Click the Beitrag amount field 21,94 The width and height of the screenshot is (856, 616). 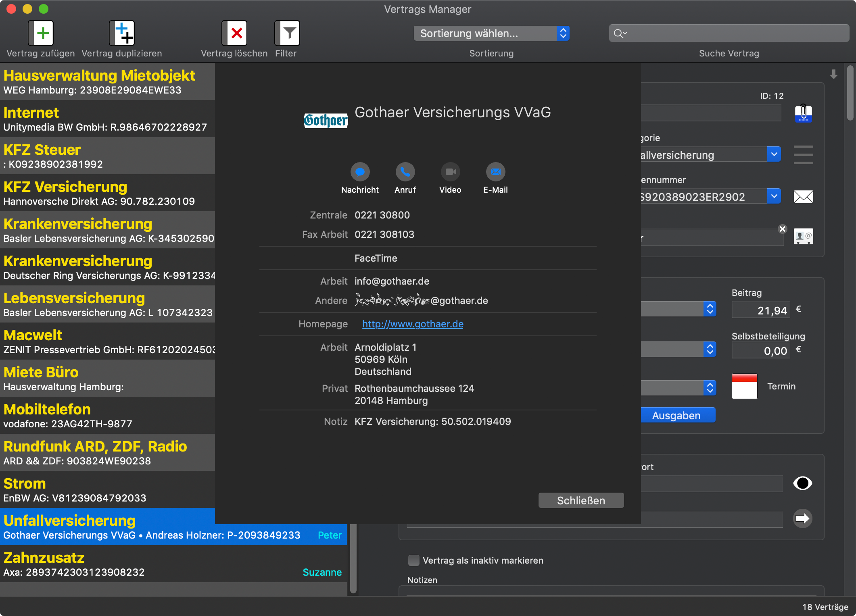tap(761, 310)
